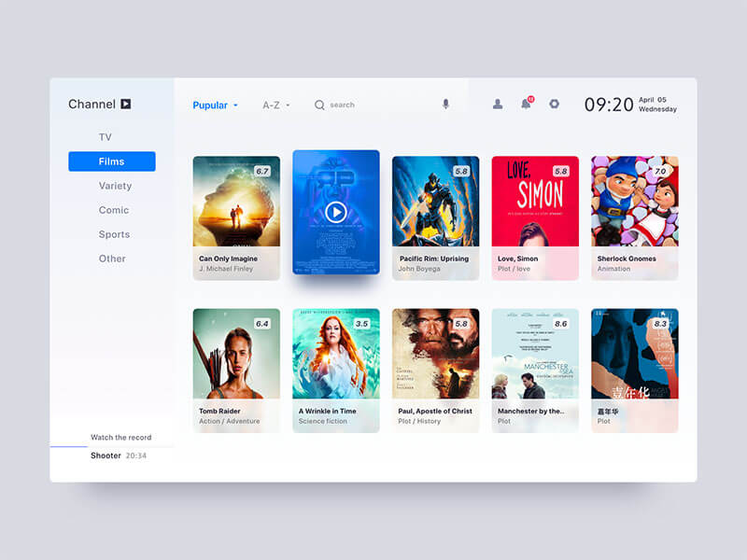Click the Love, Simon title text
Viewport: 747px width, 560px height.
coord(518,259)
